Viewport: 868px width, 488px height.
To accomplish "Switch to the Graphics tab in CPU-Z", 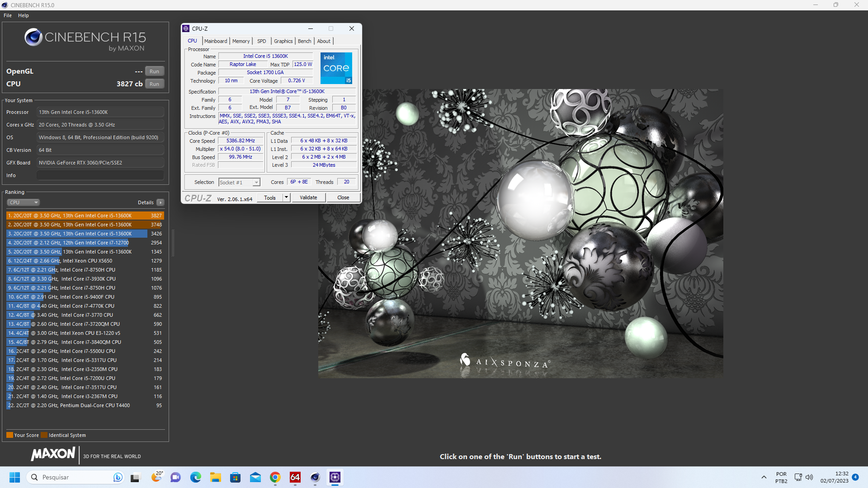I will (x=283, y=41).
